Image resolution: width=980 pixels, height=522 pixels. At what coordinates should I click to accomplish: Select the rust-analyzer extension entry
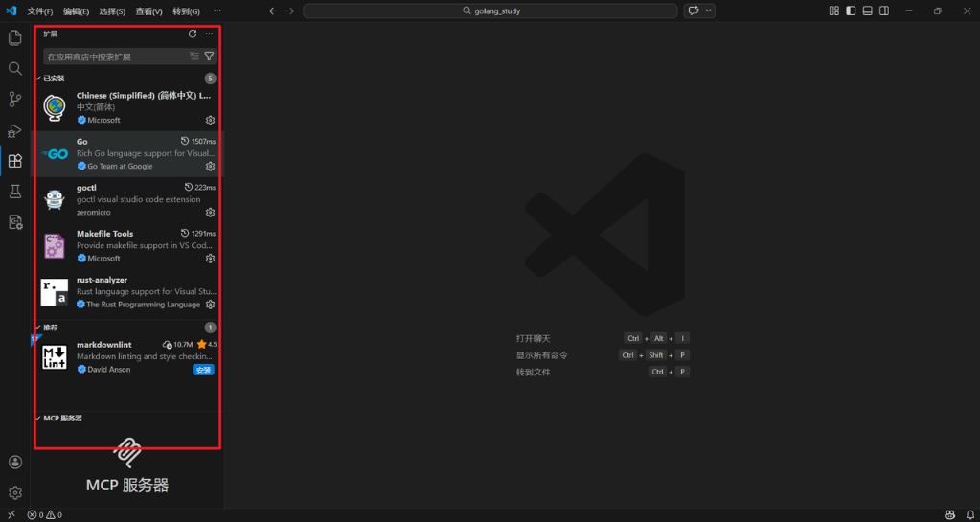point(126,292)
